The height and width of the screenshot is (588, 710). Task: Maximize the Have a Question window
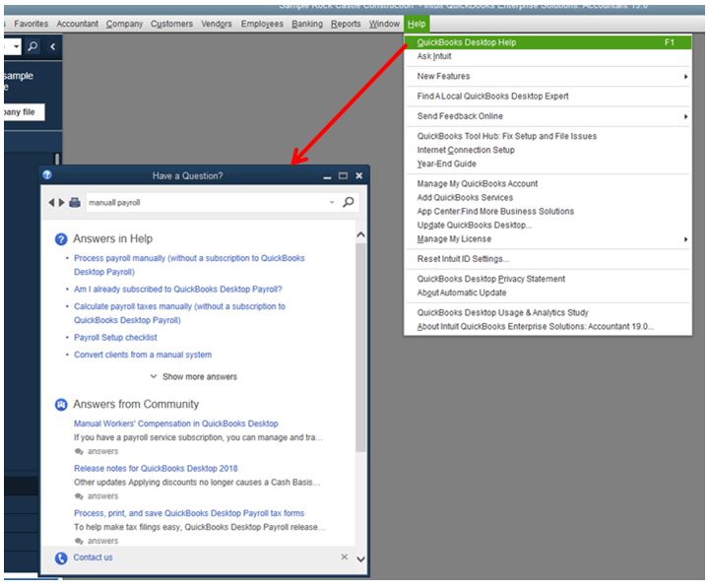[x=344, y=175]
